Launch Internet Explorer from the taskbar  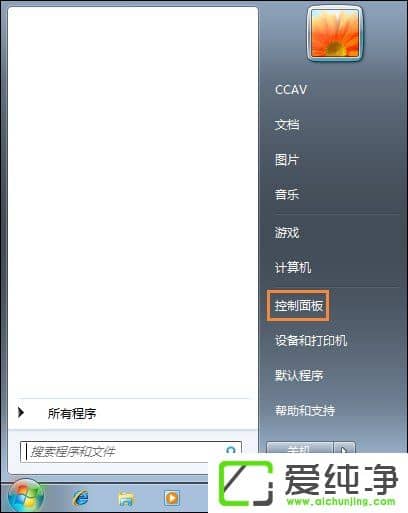click(80, 498)
